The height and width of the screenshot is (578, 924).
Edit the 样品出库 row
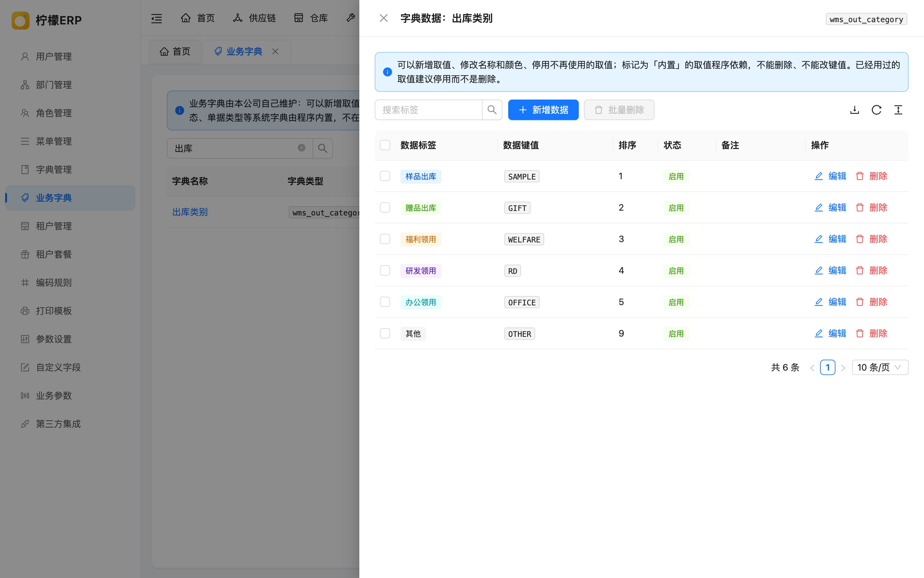pos(830,176)
